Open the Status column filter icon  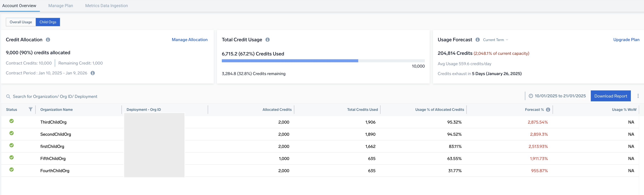pos(31,109)
